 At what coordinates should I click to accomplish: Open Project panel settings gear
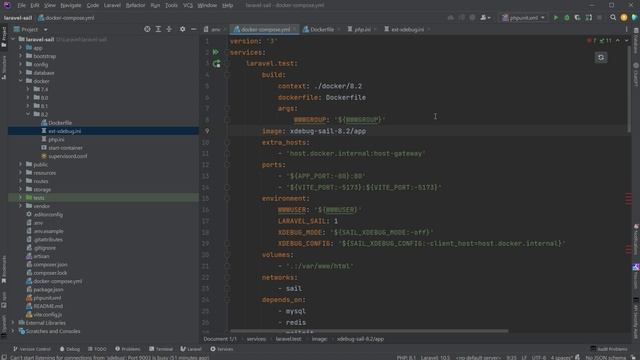(x=182, y=29)
